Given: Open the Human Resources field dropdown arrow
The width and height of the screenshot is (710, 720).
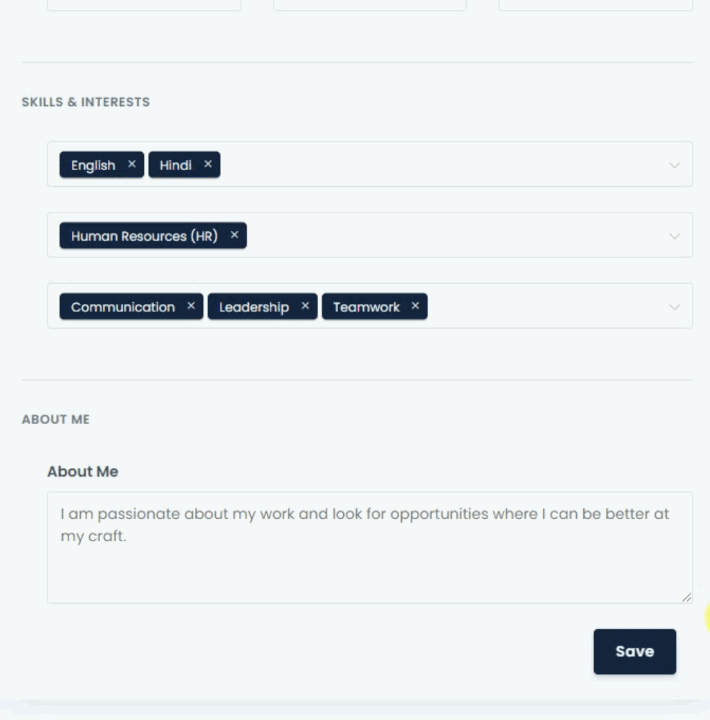Looking at the screenshot, I should point(675,236).
